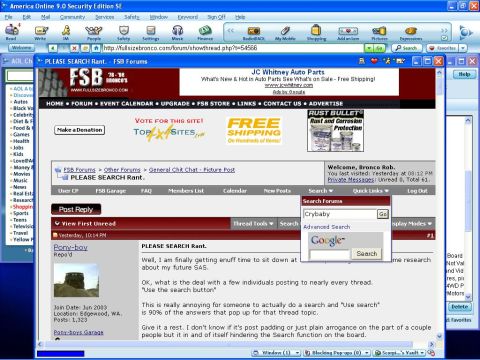Open the Help menu
480x360 pixels.
[240, 17]
